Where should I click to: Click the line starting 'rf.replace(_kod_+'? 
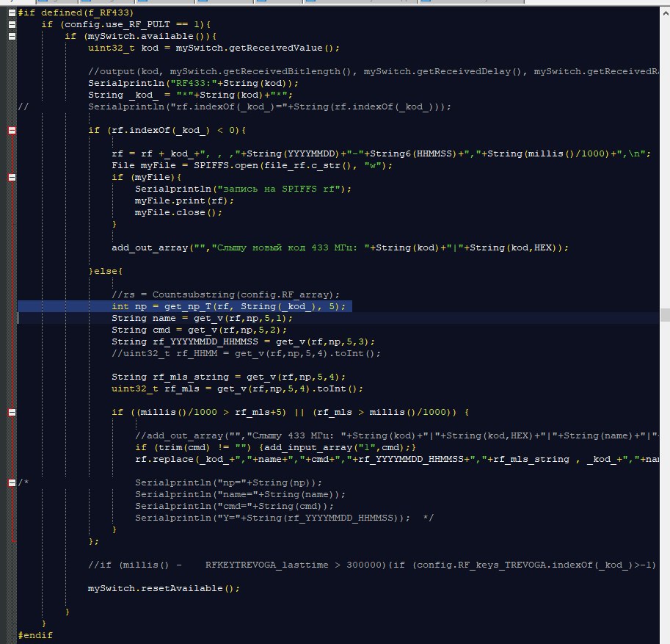click(396, 459)
